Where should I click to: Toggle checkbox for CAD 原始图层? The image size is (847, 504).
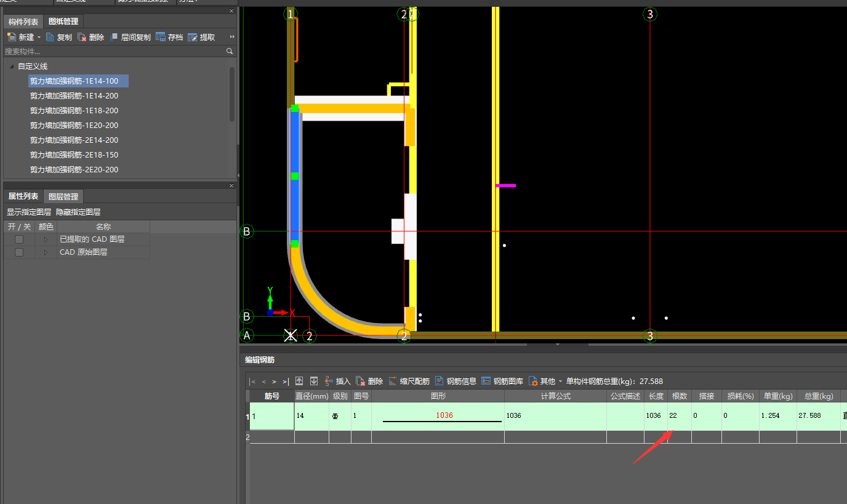click(x=19, y=252)
